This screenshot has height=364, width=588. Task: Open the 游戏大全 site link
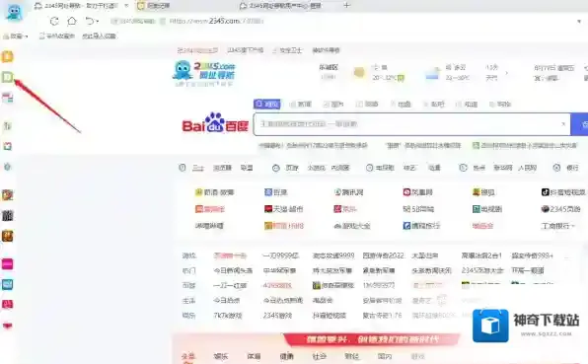coord(352,226)
